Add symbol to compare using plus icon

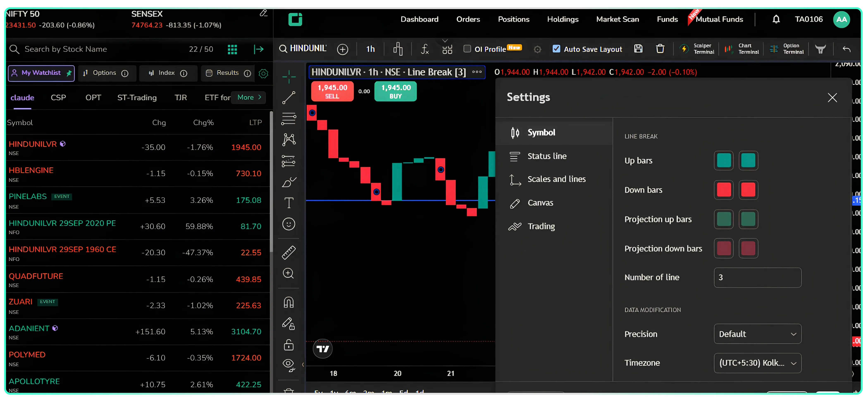[342, 49]
